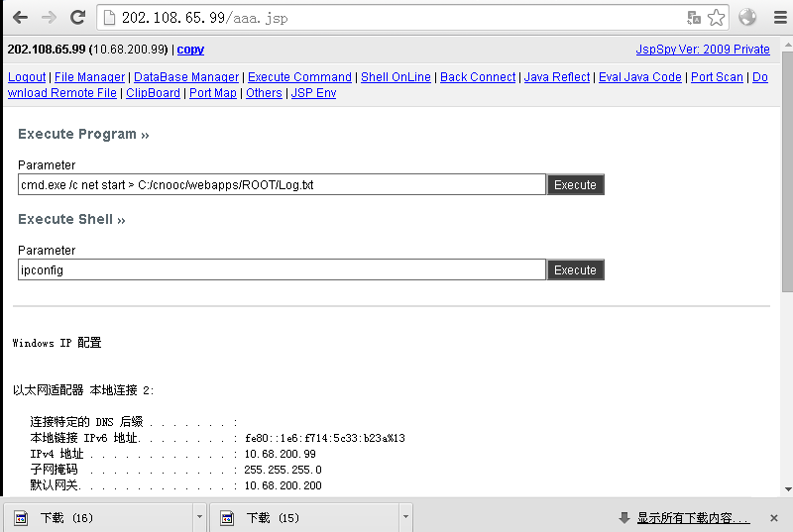
Task: Open the JspSpy Ver: 2009 Private link
Action: click(703, 49)
